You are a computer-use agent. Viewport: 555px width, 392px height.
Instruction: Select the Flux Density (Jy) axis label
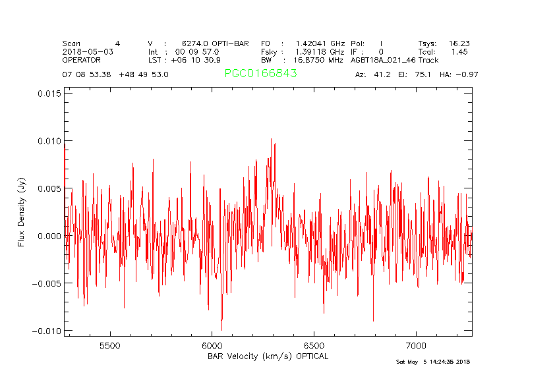pos(22,211)
